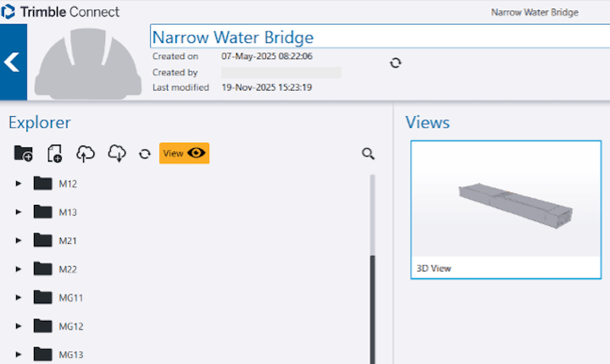Open search in the Explorer panel
The height and width of the screenshot is (364, 610).
pos(368,153)
